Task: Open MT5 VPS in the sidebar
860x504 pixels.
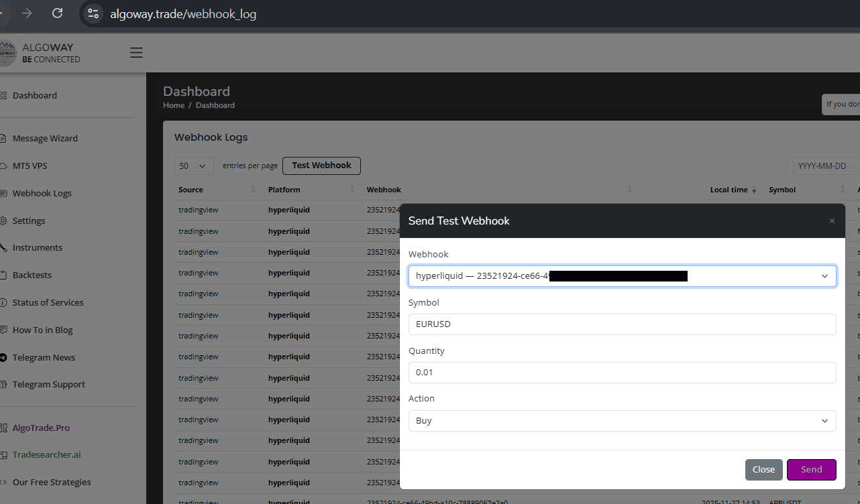Action: [x=30, y=166]
